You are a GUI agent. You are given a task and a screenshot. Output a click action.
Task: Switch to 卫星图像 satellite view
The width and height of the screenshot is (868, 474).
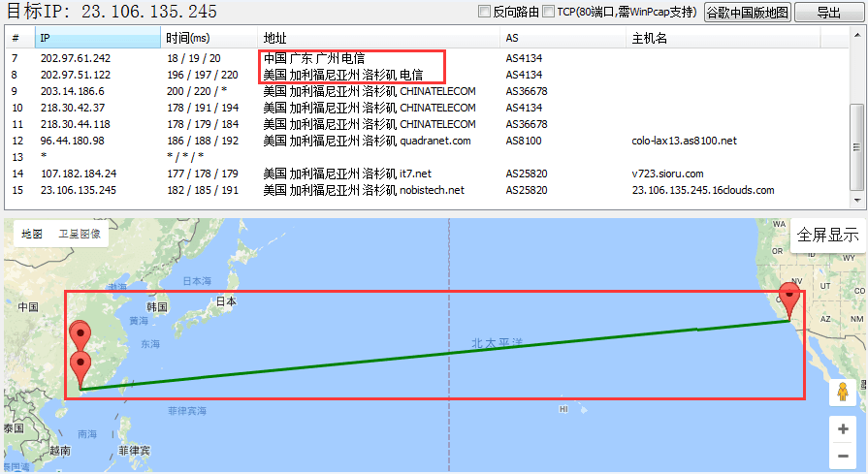[x=79, y=234]
